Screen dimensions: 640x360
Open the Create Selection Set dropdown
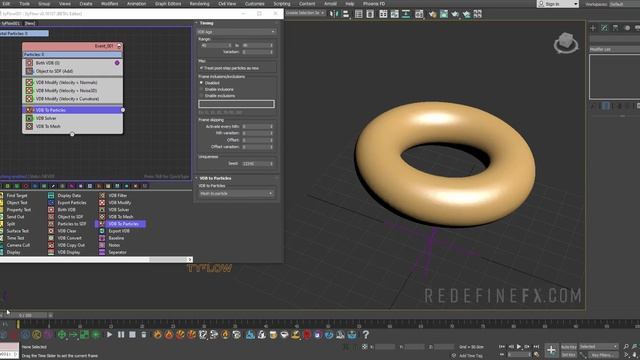click(x=305, y=13)
